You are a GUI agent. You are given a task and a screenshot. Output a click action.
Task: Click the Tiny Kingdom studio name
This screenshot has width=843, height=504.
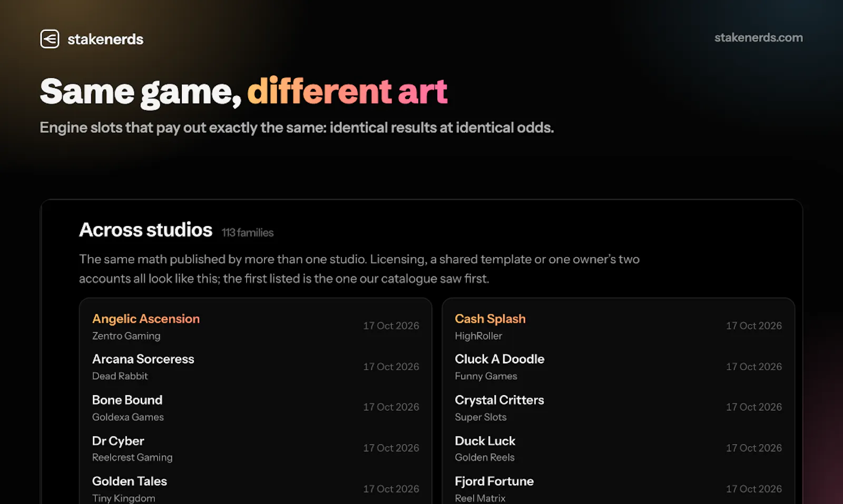click(124, 498)
